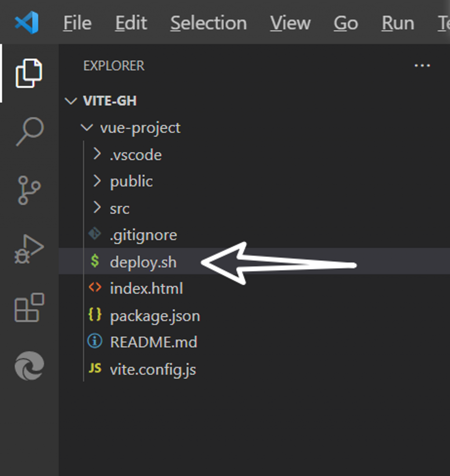Open the Search view in activity bar
450x476 pixels.
(29, 131)
